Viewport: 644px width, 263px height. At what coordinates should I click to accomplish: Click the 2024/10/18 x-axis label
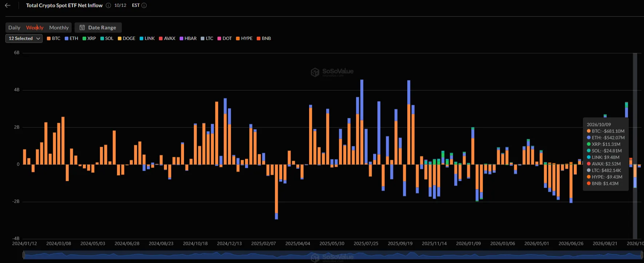[x=195, y=244]
